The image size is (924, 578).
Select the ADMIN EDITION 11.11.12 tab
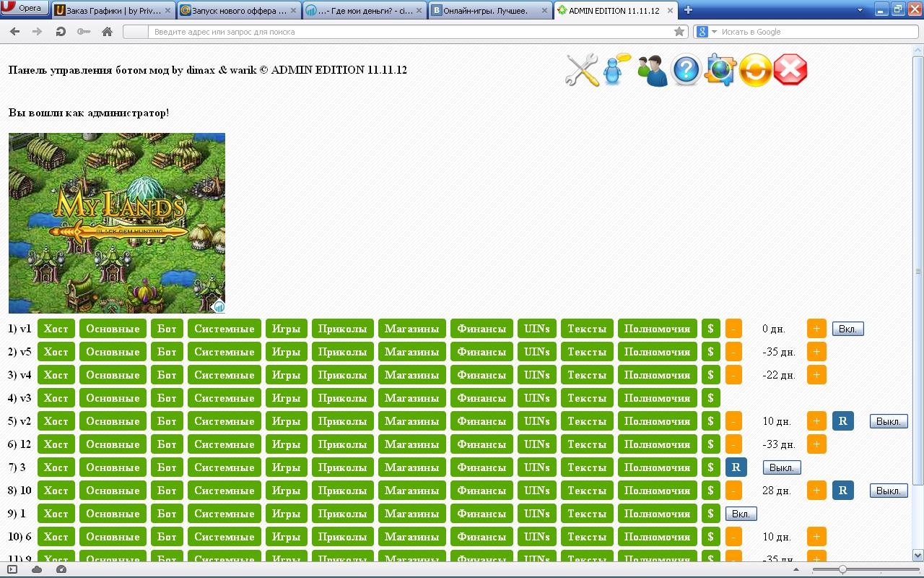[x=616, y=11]
